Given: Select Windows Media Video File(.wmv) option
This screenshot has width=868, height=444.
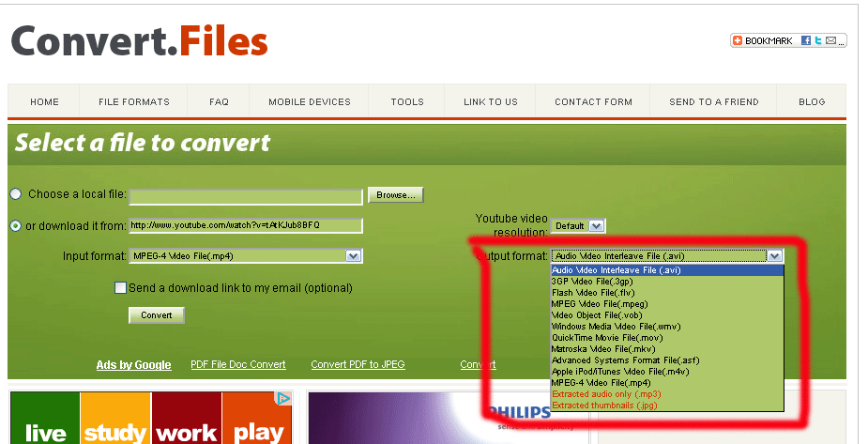Looking at the screenshot, I should [667, 327].
